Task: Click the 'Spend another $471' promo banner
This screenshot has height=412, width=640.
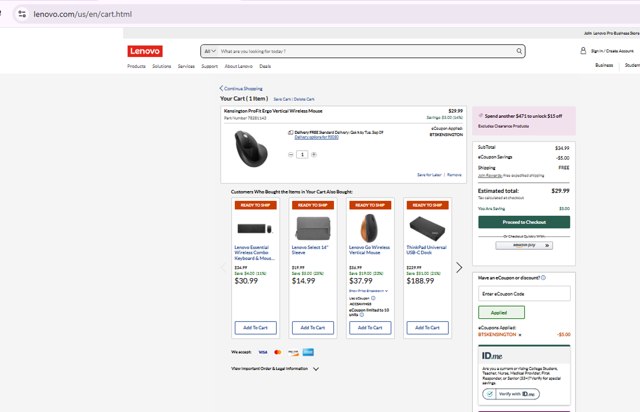Action: 524,121
